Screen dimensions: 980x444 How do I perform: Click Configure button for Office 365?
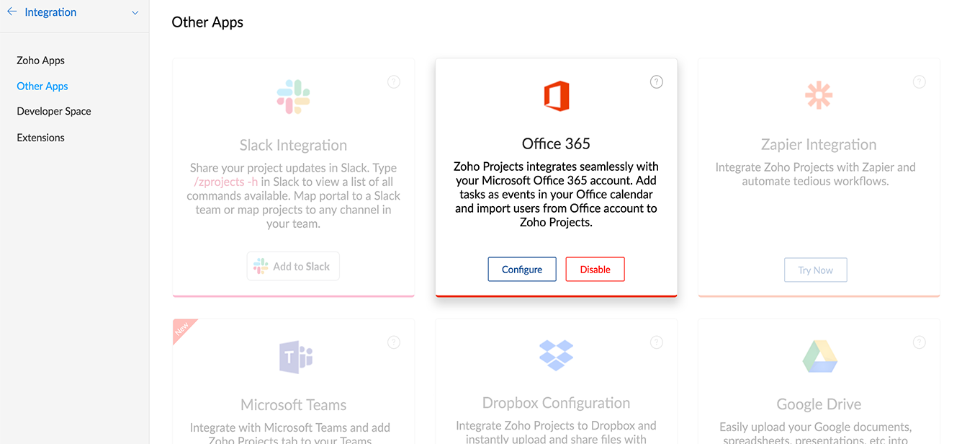tap(522, 269)
